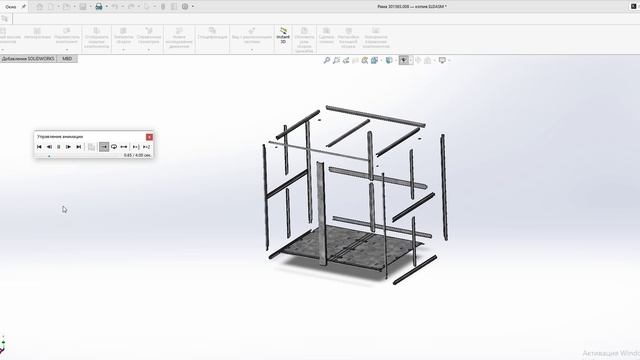This screenshot has width=640, height=360.
Task: Expand the exploded view ribbon dropdown arrow
Action: [252, 49]
